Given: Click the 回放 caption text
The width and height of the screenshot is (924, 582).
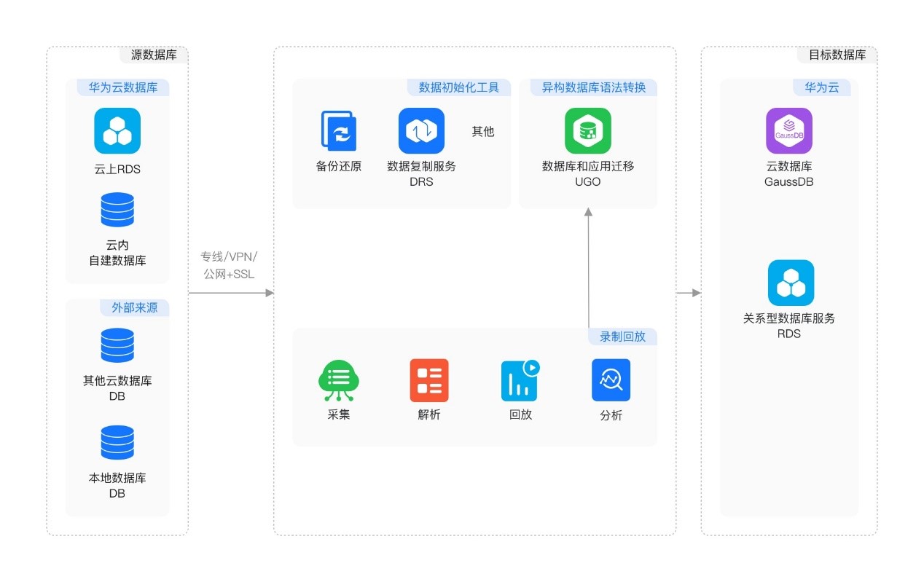Looking at the screenshot, I should pos(520,414).
